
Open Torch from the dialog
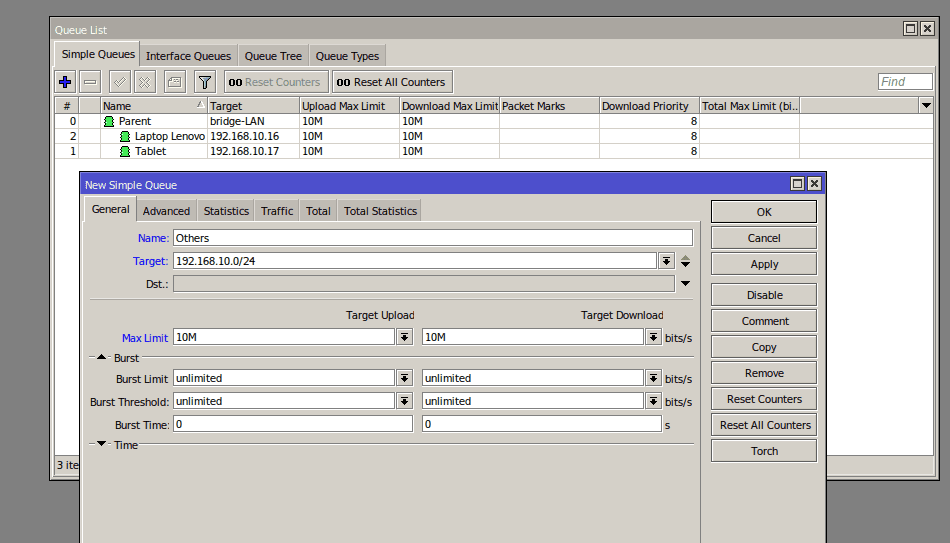pos(763,451)
